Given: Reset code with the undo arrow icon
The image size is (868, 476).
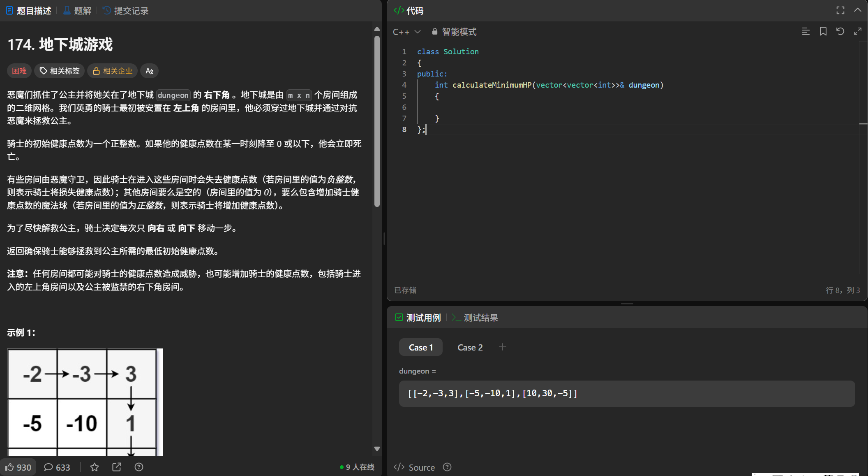Looking at the screenshot, I should [840, 32].
